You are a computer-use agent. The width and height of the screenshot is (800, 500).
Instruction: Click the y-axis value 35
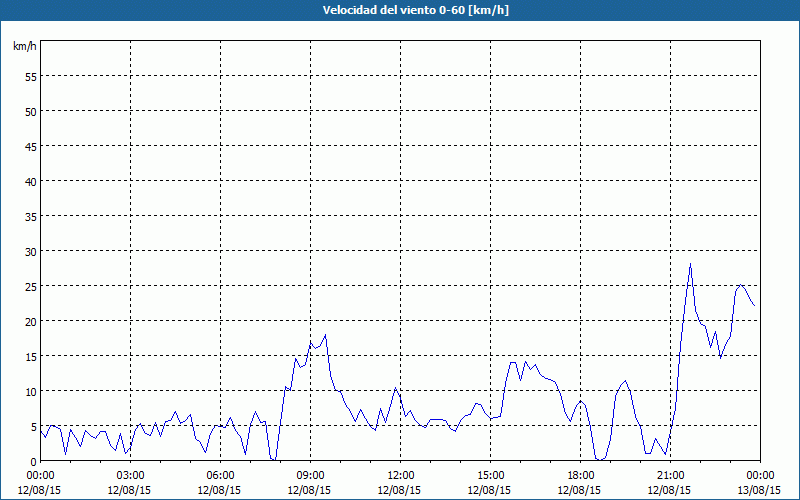click(31, 216)
